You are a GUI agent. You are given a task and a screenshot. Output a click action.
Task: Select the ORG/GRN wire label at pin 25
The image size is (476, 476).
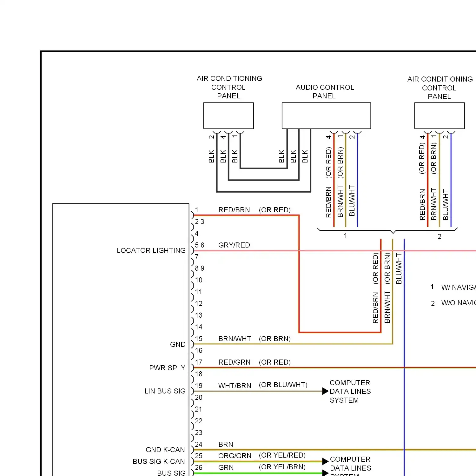pyautogui.click(x=235, y=456)
